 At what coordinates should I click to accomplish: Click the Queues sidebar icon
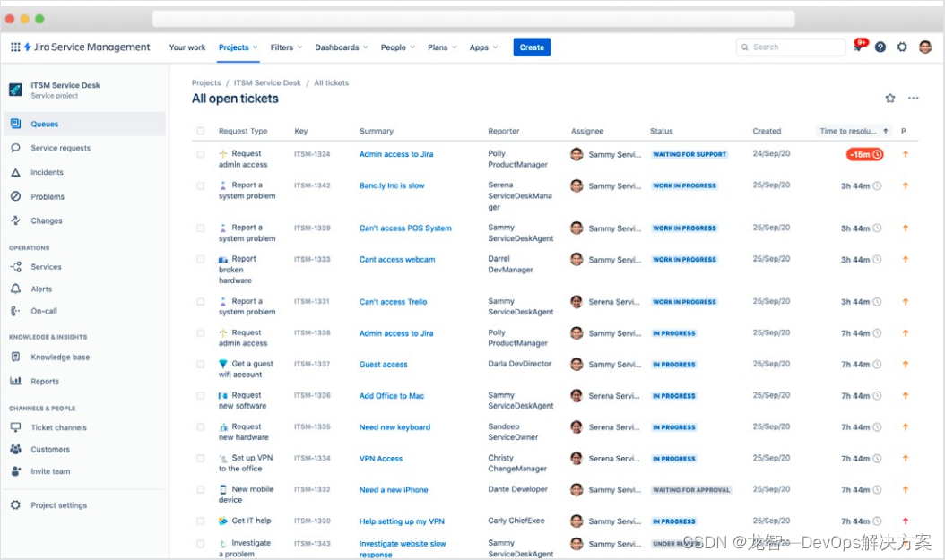15,124
